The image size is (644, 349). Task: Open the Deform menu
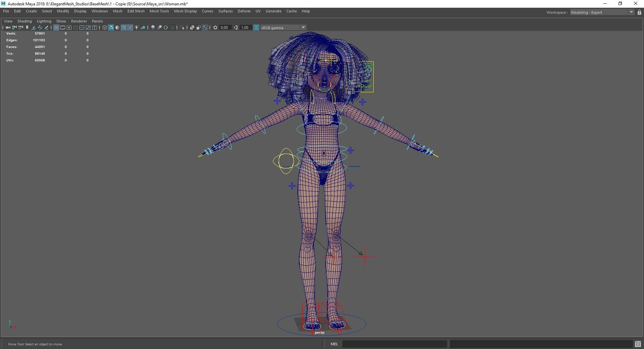244,11
